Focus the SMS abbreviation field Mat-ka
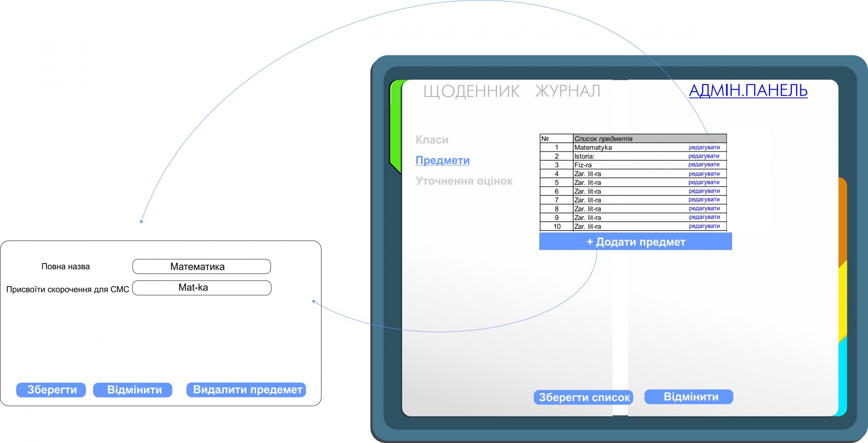Screen dimensions: 868x443 pyautogui.click(x=202, y=288)
